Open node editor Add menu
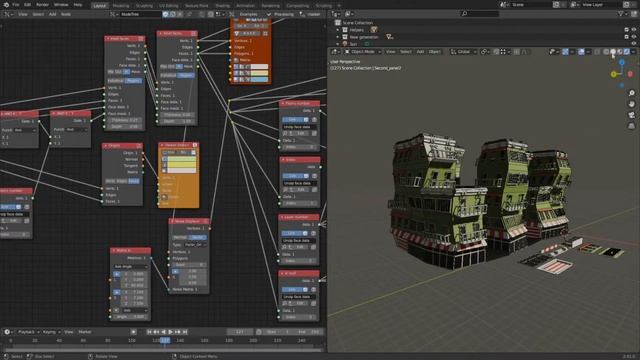Viewport: 640px width, 360px height. point(52,14)
